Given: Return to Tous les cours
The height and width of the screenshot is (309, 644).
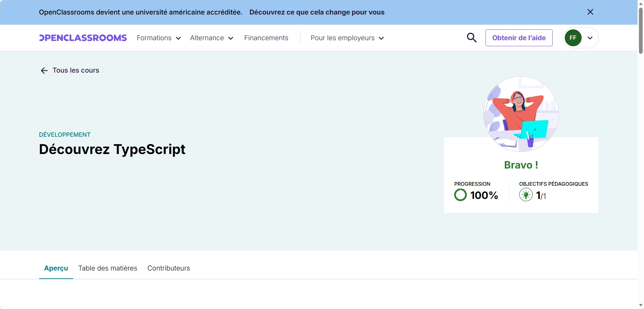Looking at the screenshot, I should [76, 70].
